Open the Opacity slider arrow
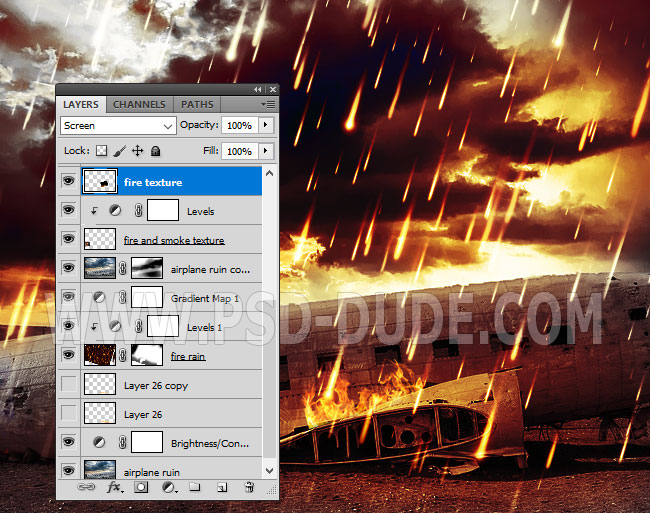Image resolution: width=650 pixels, height=513 pixels. [x=266, y=125]
